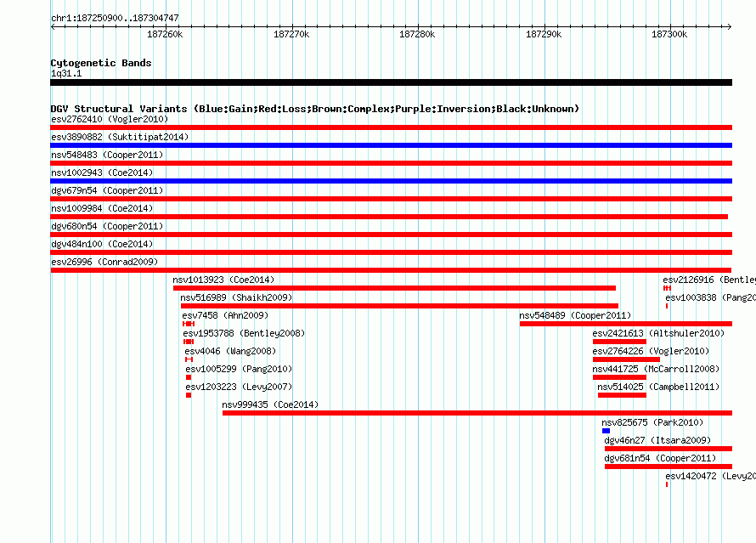756x543 pixels.
Task: Click the esv1003838 variant label
Action: click(710, 297)
